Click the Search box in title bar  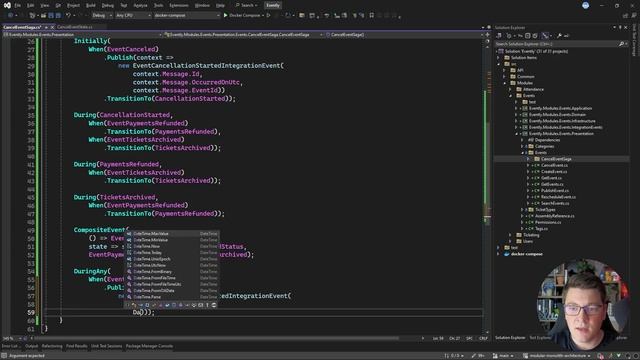pyautogui.click(x=247, y=5)
